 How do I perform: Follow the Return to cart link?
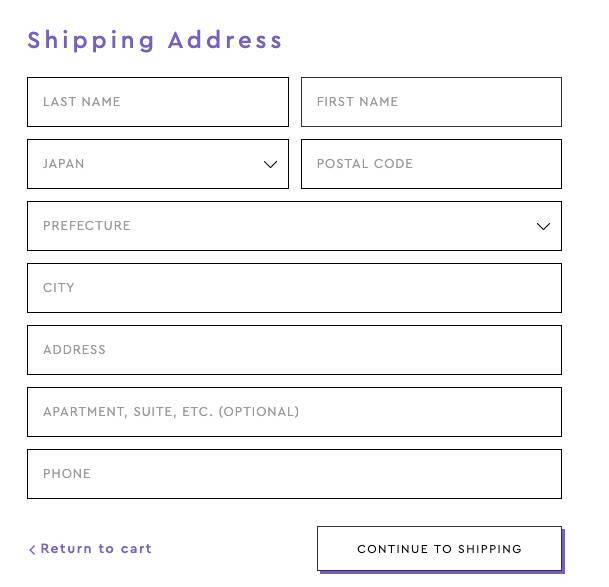pos(96,549)
